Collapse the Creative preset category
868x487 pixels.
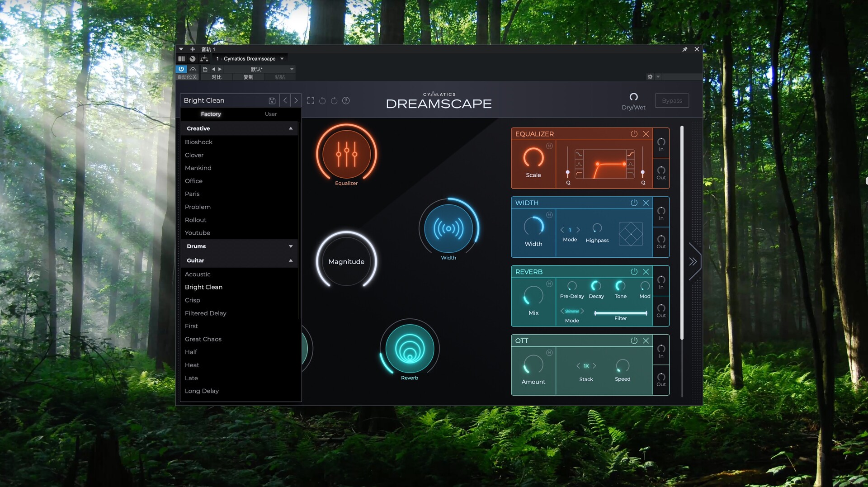click(x=290, y=128)
